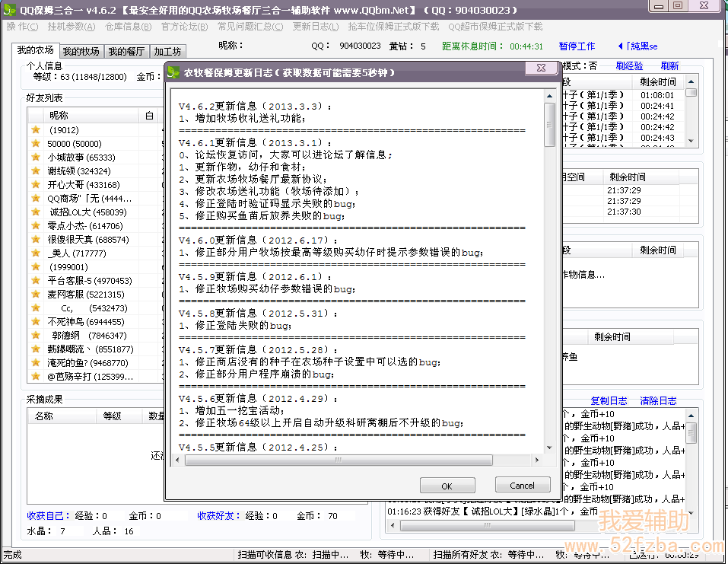728x564 pixels.
Task: Click the star icon by 零点小杰- (614706)
Action: (x=35, y=226)
